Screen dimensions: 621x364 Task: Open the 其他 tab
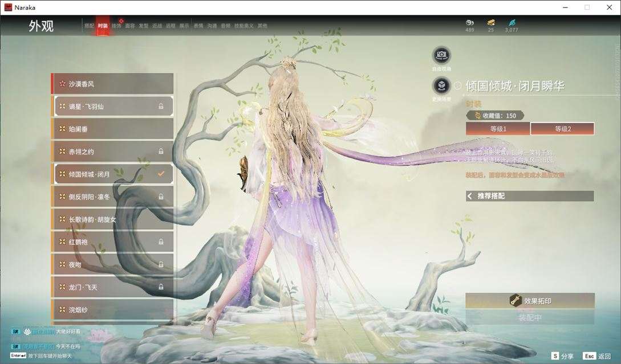click(x=262, y=26)
